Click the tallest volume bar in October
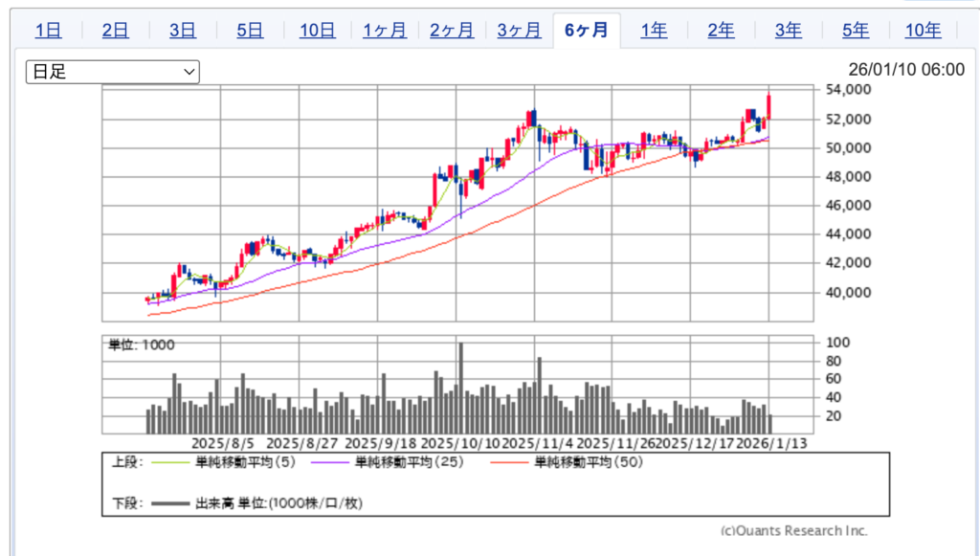980x556 pixels. click(460, 388)
